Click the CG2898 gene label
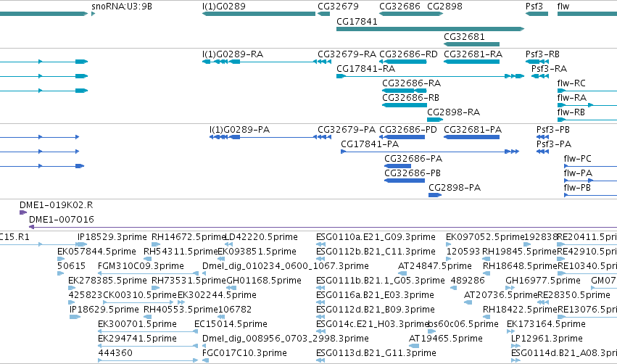This screenshot has height=364, width=617. click(444, 7)
